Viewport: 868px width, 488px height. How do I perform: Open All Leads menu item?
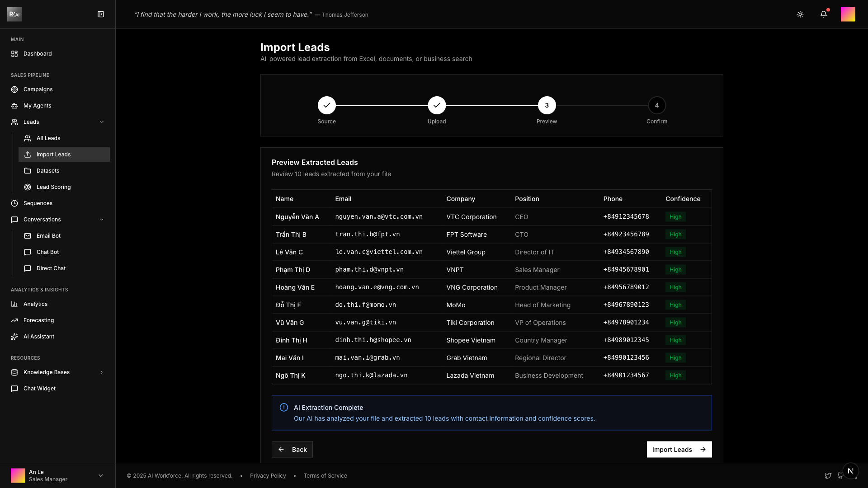[x=48, y=138]
